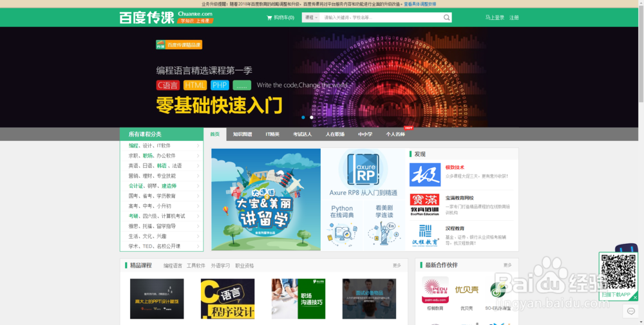Expand 编程、设计、IT软件 category arrow
Image resolution: width=644 pixels, height=325 pixels.
click(x=198, y=145)
